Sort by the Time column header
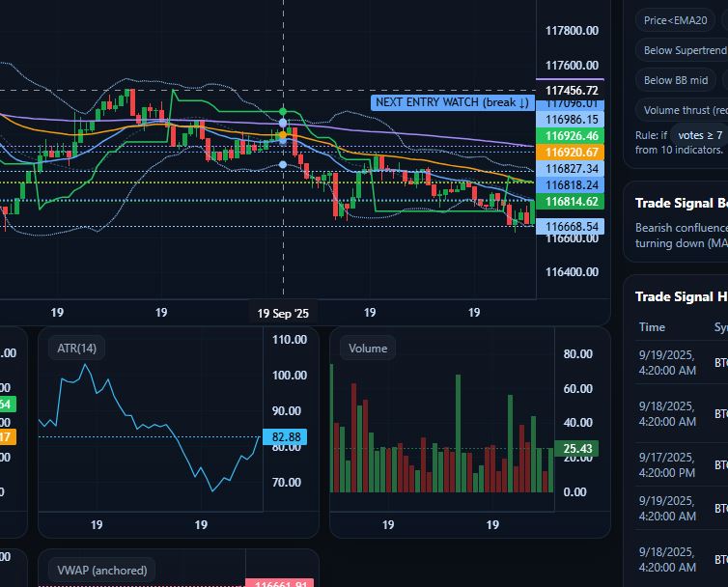This screenshot has height=587, width=728. [652, 327]
